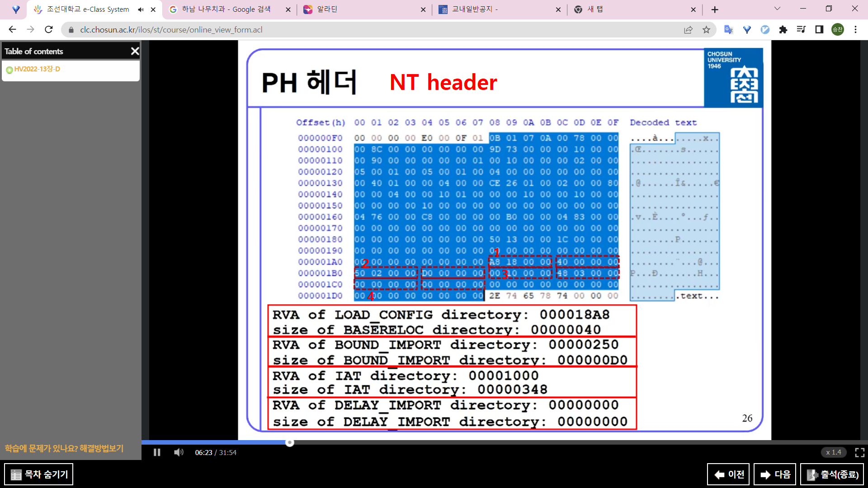The height and width of the screenshot is (488, 868).
Task: View site information lock icon
Action: (71, 30)
